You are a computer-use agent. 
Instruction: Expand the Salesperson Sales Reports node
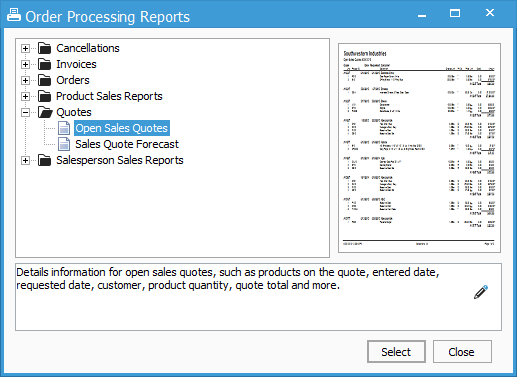pyautogui.click(x=25, y=160)
